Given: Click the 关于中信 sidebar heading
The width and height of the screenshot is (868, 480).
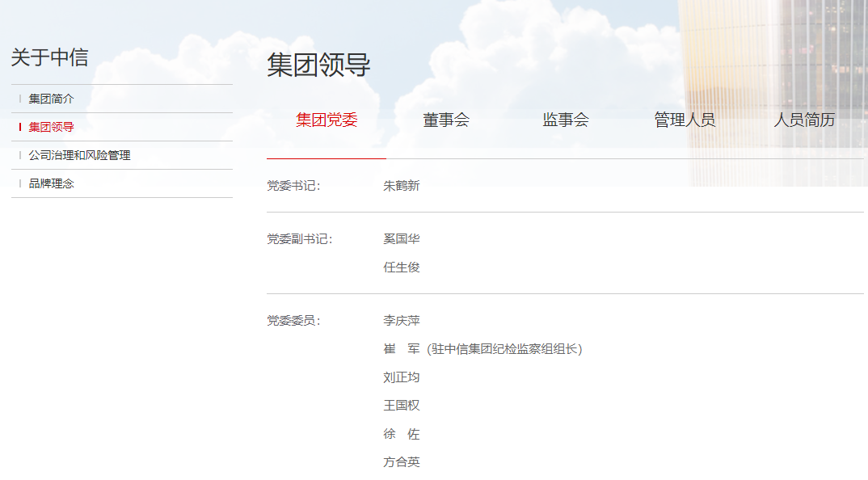Looking at the screenshot, I should tap(50, 57).
